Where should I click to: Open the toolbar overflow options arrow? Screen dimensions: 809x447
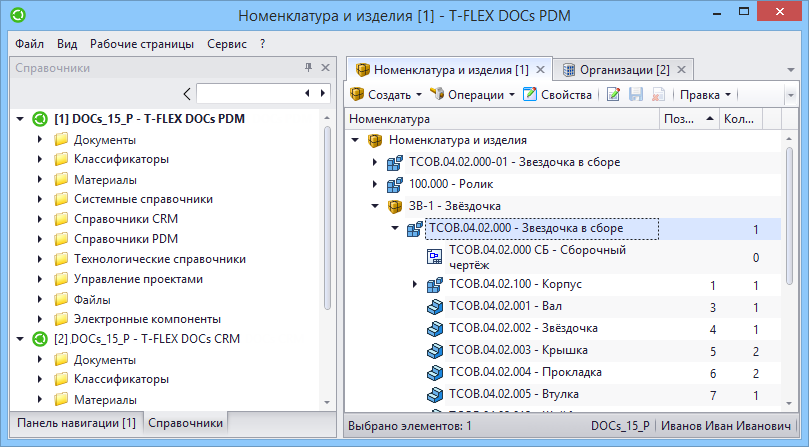pyautogui.click(x=791, y=95)
